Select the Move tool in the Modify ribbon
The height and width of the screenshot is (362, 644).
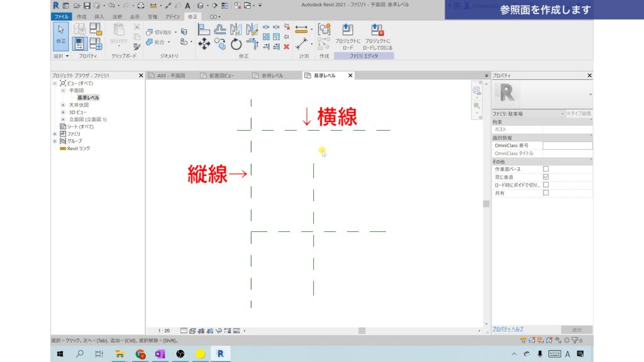tap(204, 43)
